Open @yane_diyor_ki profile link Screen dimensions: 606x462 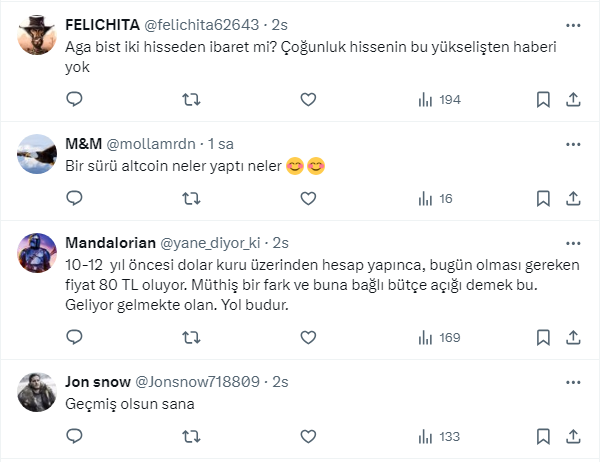[213, 242]
